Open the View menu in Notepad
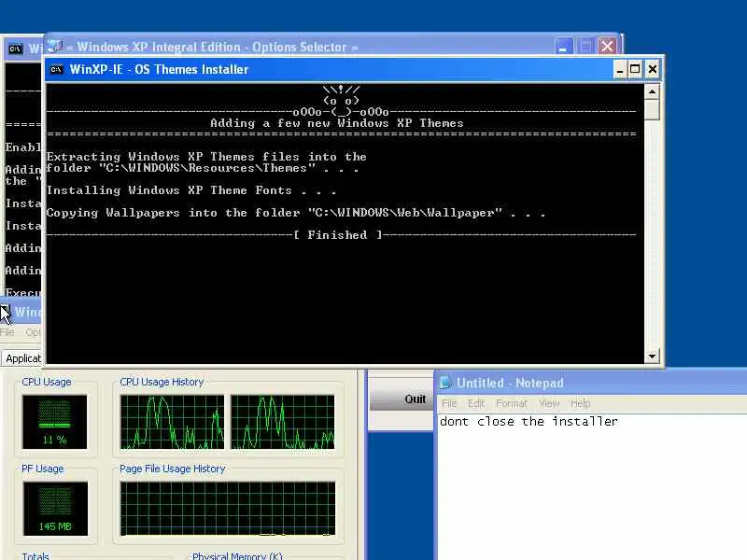Screen dimensions: 747x560 tap(549, 403)
